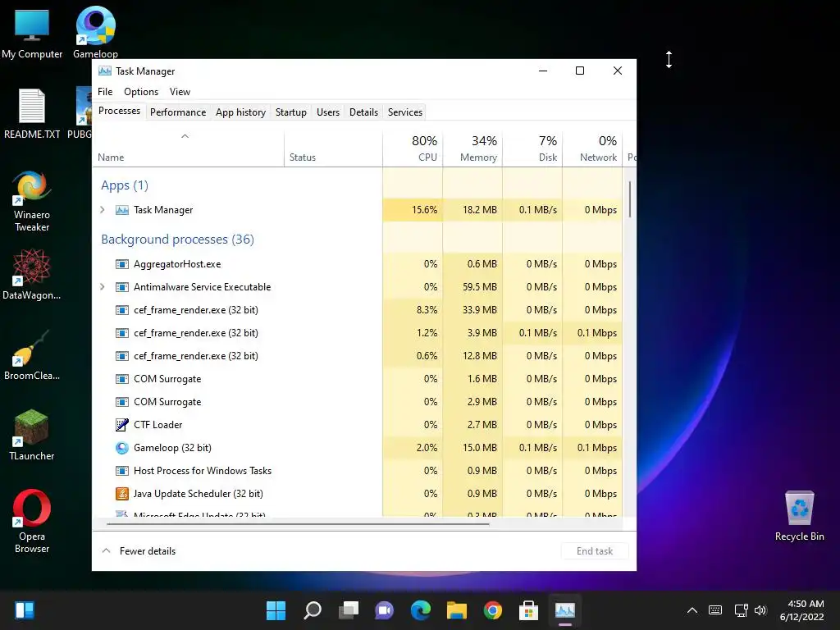Open Opera Browser desktop shortcut
Image resolution: width=840 pixels, height=630 pixels.
tap(32, 521)
